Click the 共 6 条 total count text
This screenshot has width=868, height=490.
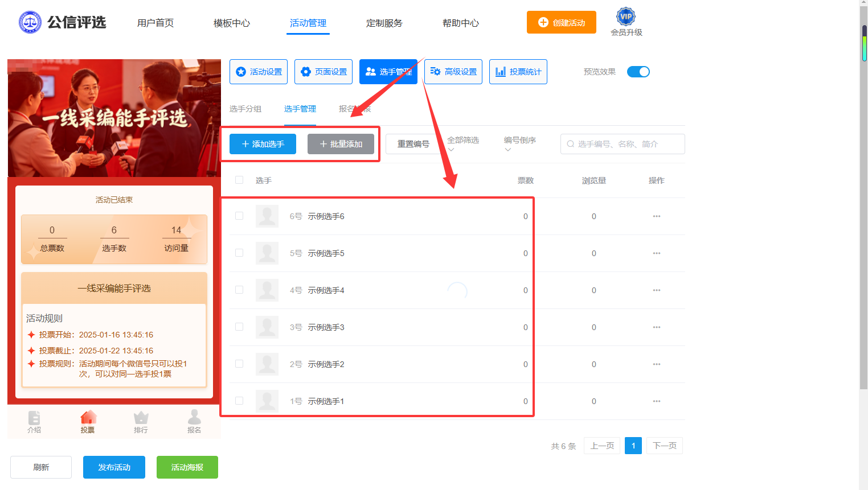[564, 446]
